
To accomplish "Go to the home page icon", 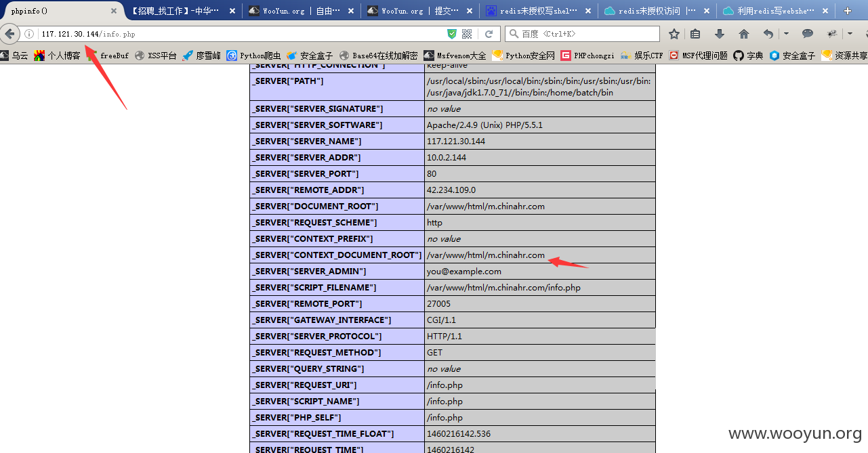I will click(744, 34).
